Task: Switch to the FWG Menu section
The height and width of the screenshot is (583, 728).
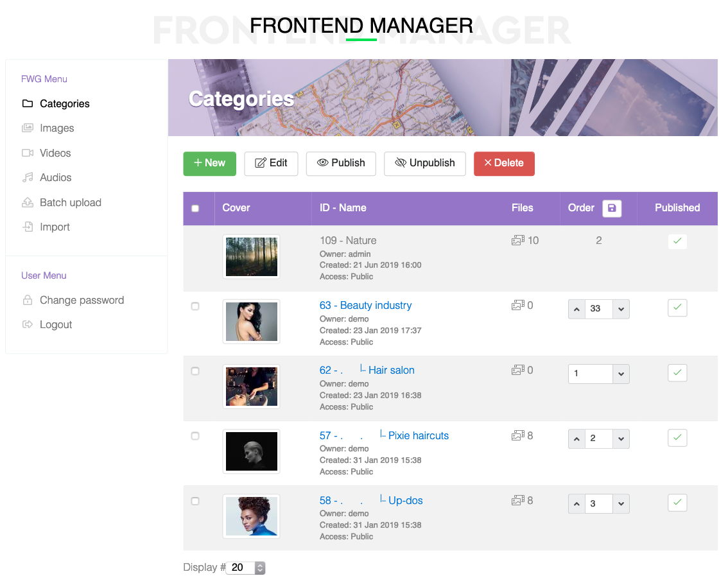Action: (44, 78)
